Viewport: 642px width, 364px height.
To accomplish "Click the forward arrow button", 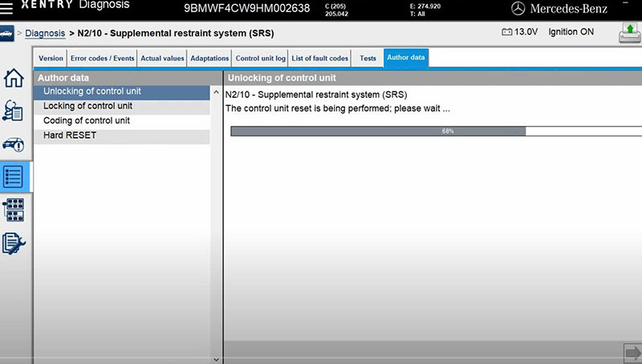I will tap(632, 353).
